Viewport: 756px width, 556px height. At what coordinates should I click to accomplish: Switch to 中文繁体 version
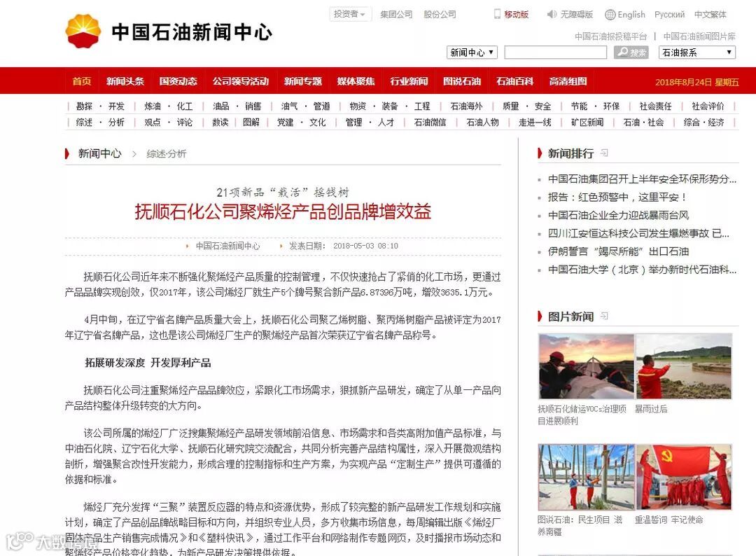coord(710,15)
